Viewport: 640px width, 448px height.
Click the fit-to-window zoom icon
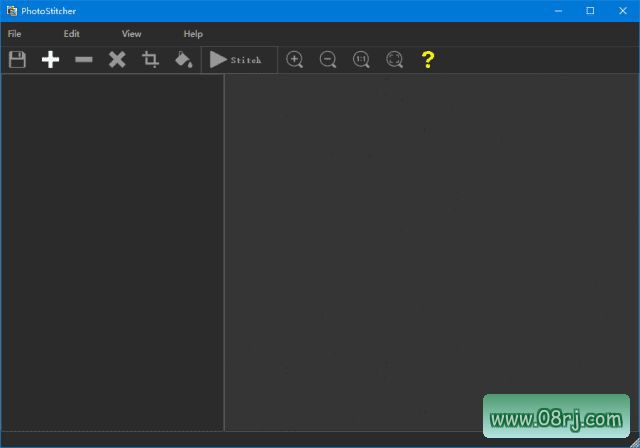(394, 60)
